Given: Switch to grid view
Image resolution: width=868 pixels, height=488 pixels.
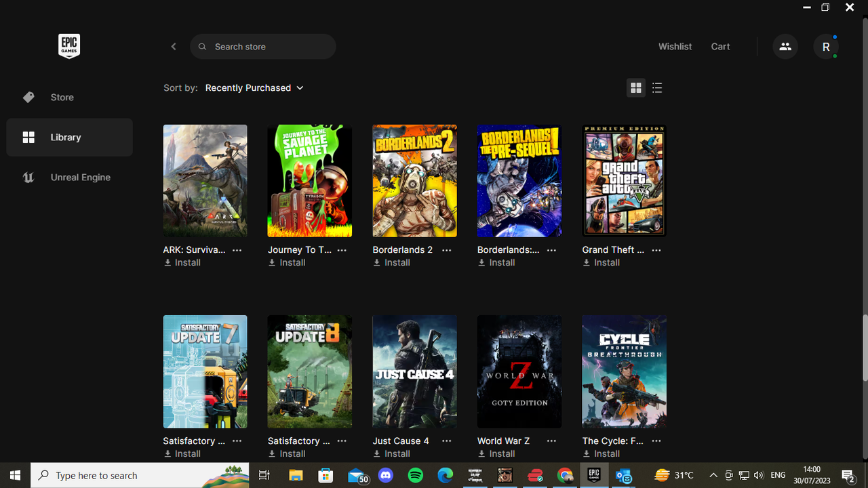Looking at the screenshot, I should click(x=636, y=88).
